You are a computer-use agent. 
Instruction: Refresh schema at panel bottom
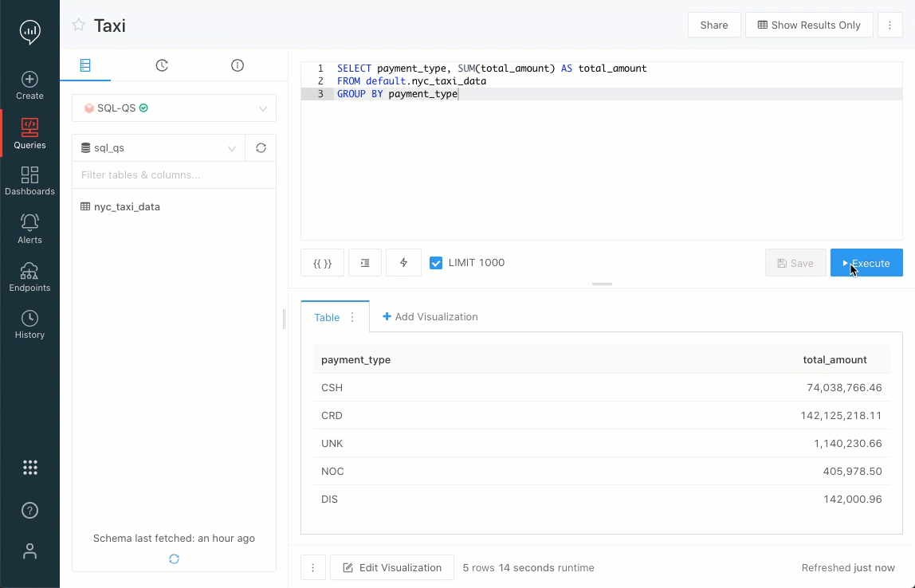tap(173, 559)
